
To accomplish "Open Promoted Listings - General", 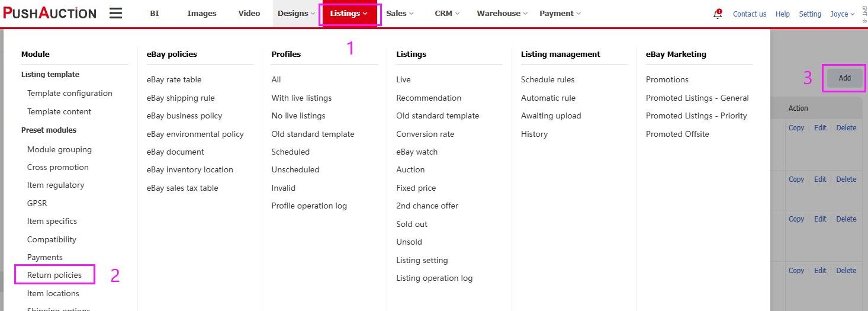I will click(x=697, y=98).
